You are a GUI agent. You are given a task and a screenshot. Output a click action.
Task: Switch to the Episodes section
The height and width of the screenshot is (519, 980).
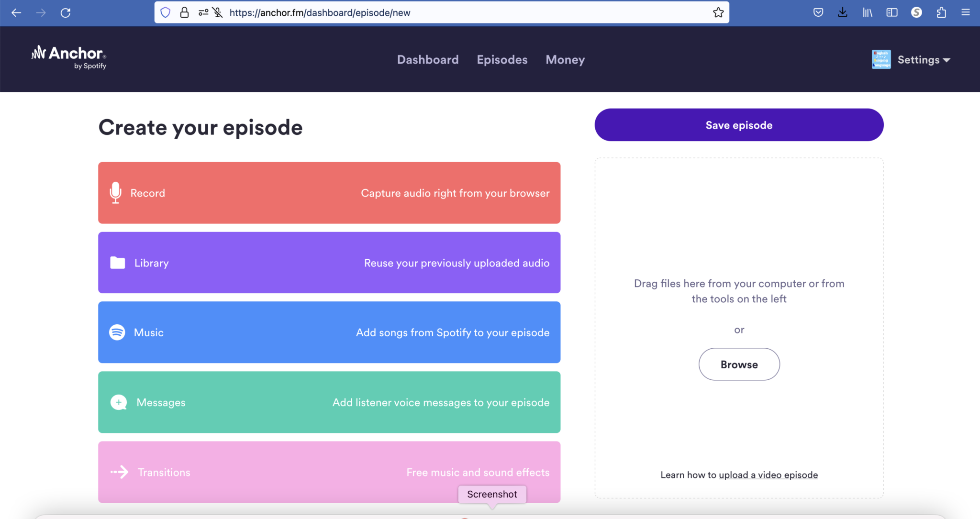[502, 59]
